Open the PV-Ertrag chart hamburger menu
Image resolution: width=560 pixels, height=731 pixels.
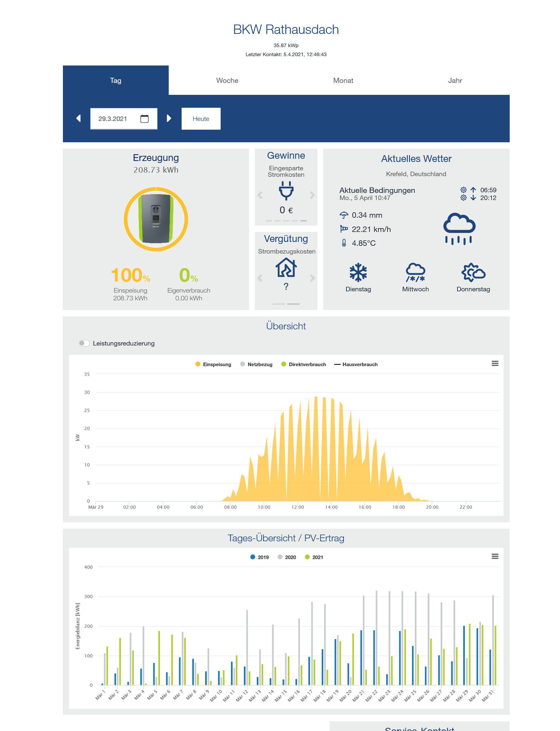tap(495, 556)
